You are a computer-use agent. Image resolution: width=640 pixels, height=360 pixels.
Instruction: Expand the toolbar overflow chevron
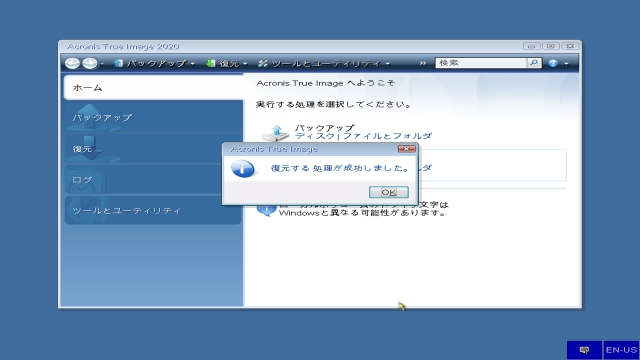422,63
